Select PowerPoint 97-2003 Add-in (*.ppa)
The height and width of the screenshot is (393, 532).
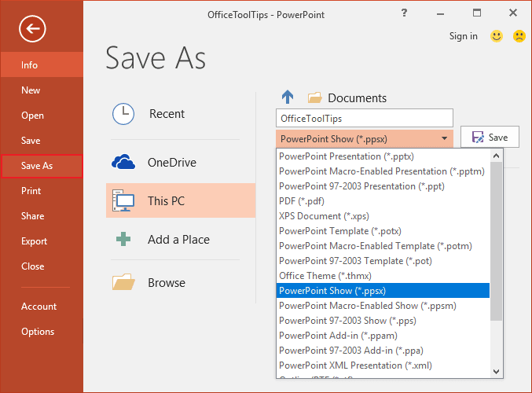383,351
